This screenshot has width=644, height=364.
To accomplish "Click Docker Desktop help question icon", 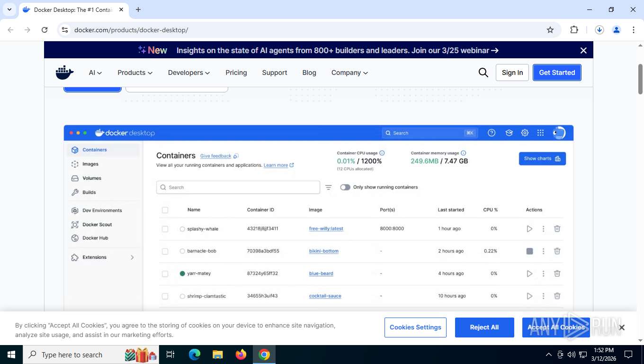I will [x=492, y=133].
